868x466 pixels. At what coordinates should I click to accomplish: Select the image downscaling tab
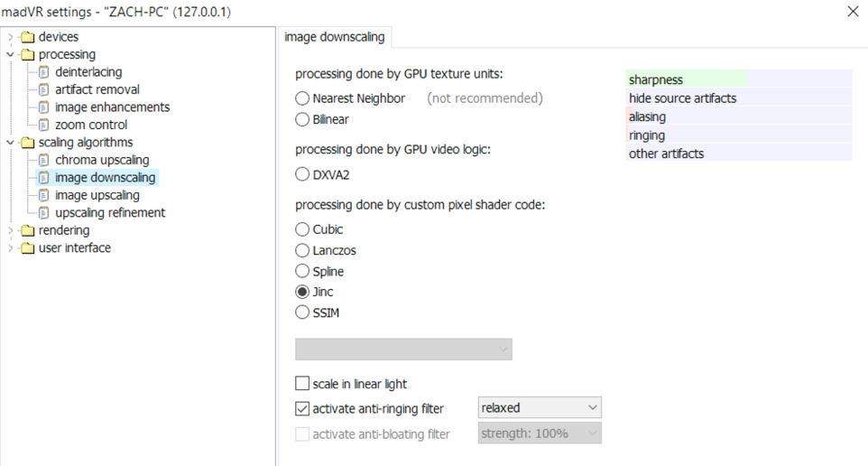click(334, 37)
